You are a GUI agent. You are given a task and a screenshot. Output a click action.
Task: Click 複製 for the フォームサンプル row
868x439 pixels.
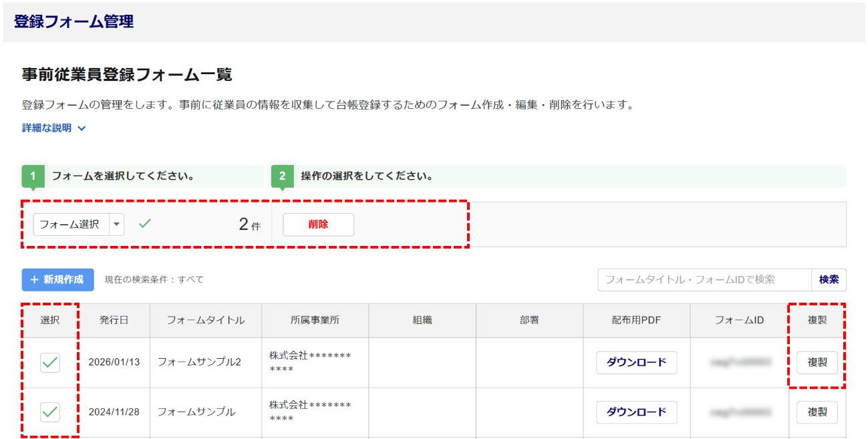click(817, 412)
